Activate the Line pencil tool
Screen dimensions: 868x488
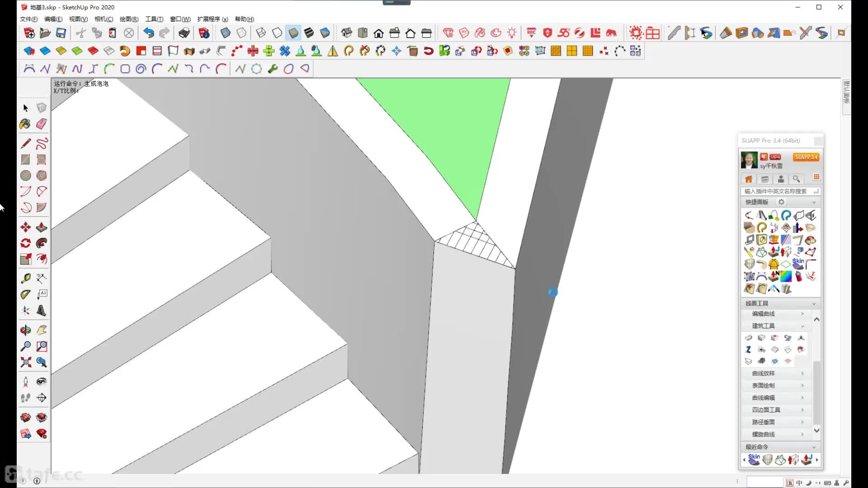click(25, 144)
